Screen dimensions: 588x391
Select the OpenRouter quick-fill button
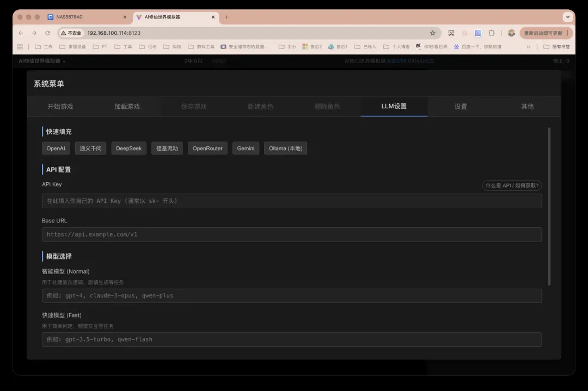click(x=207, y=148)
